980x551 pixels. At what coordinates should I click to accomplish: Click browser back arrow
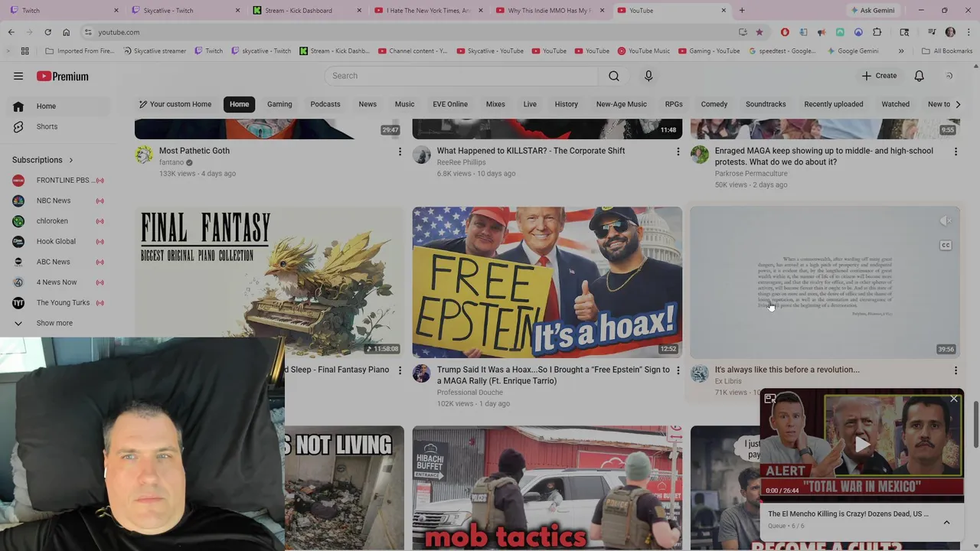coord(11,32)
